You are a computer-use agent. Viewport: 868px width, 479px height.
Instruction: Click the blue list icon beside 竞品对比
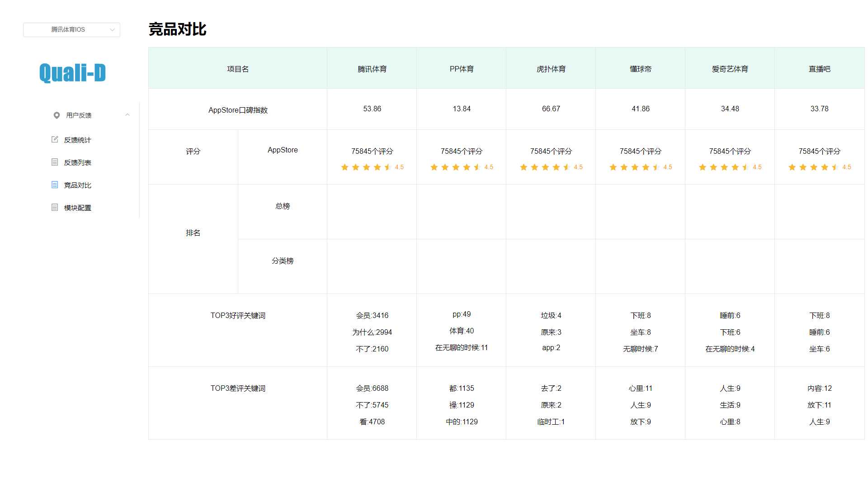click(55, 185)
